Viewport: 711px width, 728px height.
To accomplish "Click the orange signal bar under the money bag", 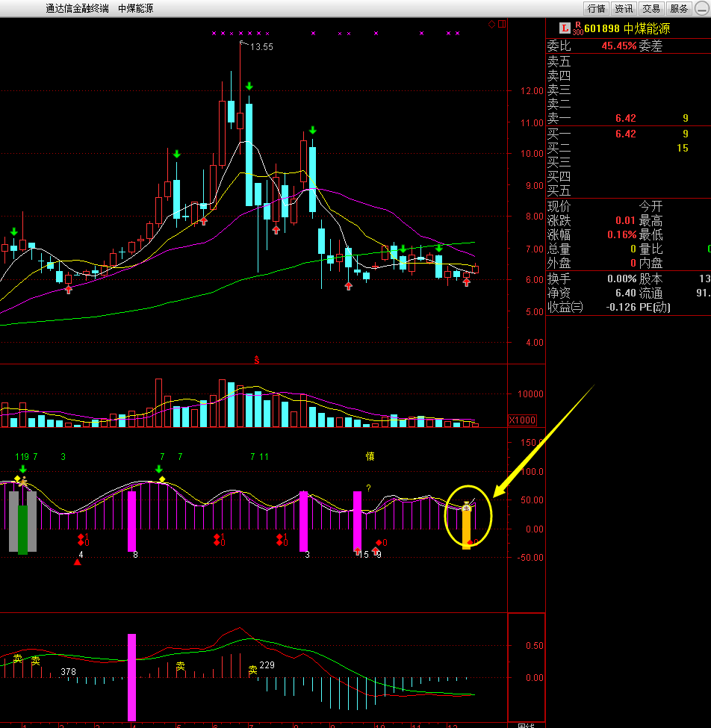I will [x=466, y=531].
